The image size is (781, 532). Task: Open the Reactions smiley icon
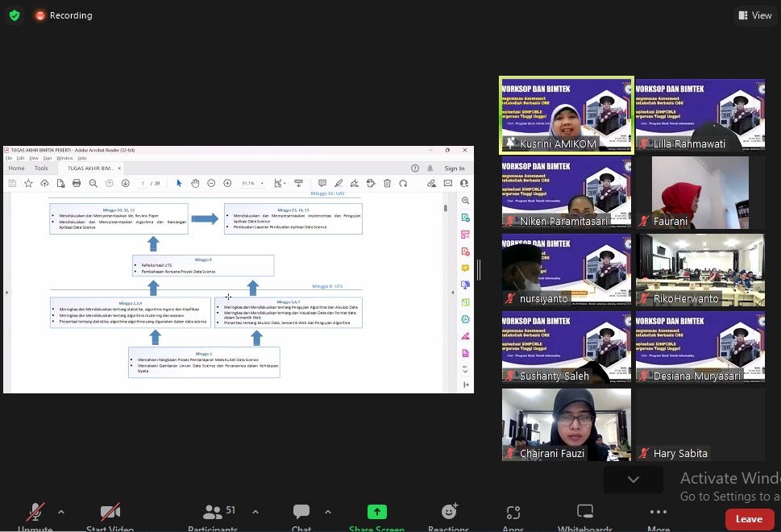(x=449, y=511)
